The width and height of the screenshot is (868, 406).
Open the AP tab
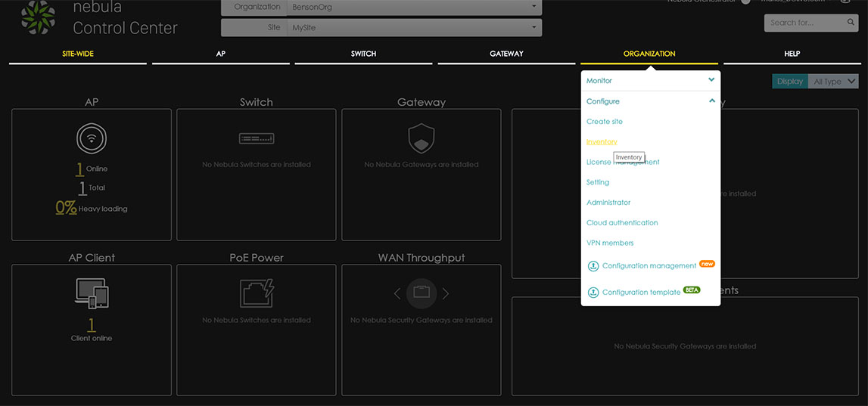click(221, 54)
